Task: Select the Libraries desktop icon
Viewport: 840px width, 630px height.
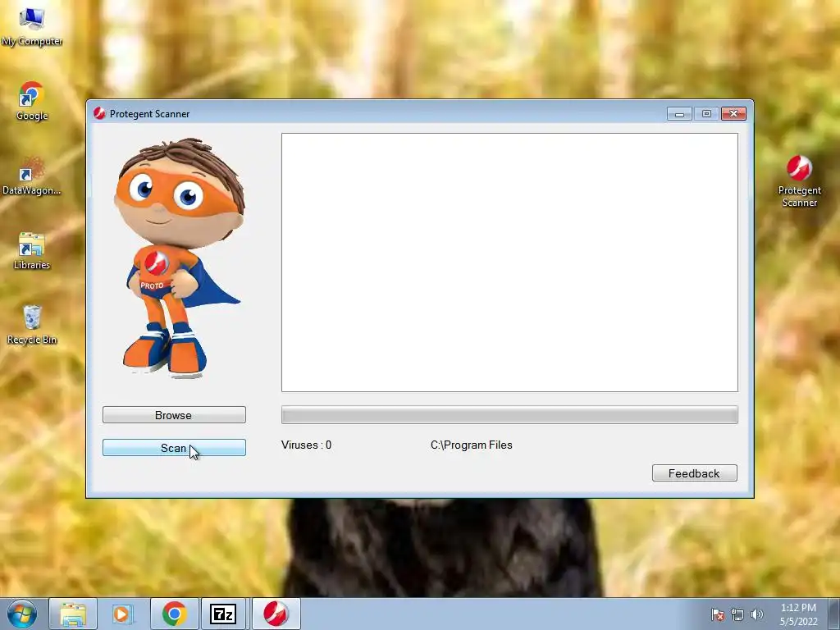Action: (32, 251)
